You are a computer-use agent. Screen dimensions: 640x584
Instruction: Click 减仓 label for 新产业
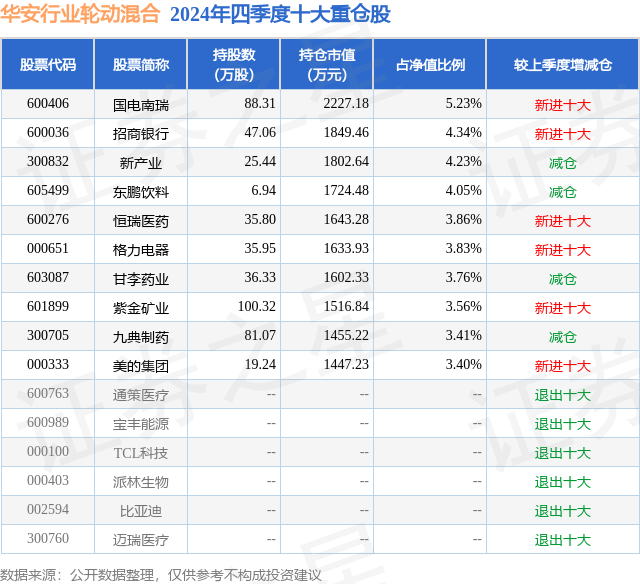click(x=563, y=163)
